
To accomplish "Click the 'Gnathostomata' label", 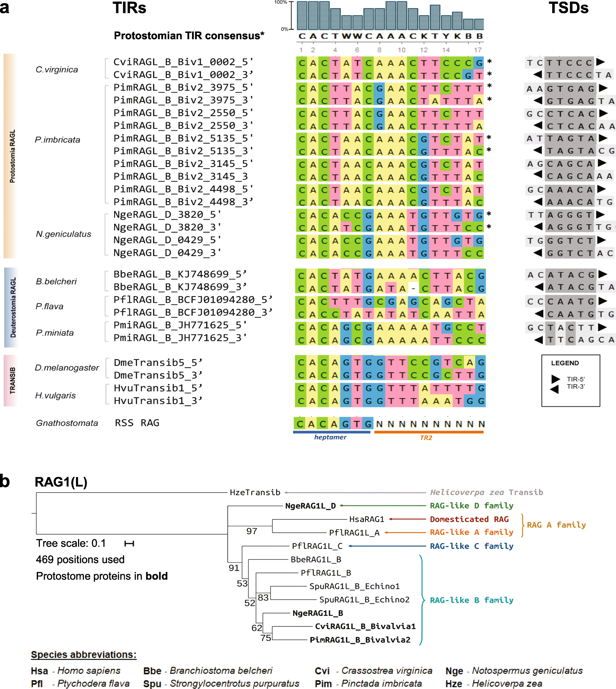I will [67, 423].
